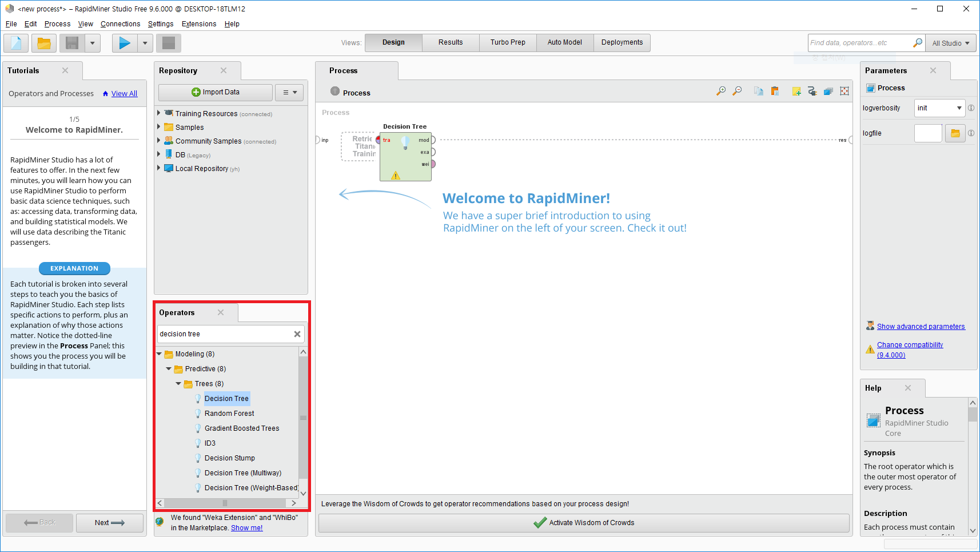Collapse the Predictive (8) folder
The image size is (980, 552).
tap(169, 369)
